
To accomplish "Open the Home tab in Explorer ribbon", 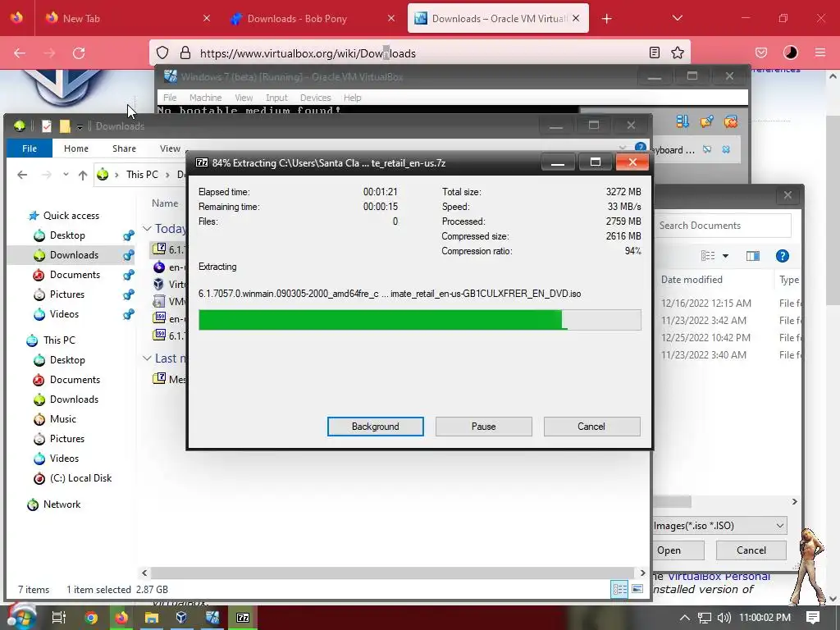I will pyautogui.click(x=76, y=148).
